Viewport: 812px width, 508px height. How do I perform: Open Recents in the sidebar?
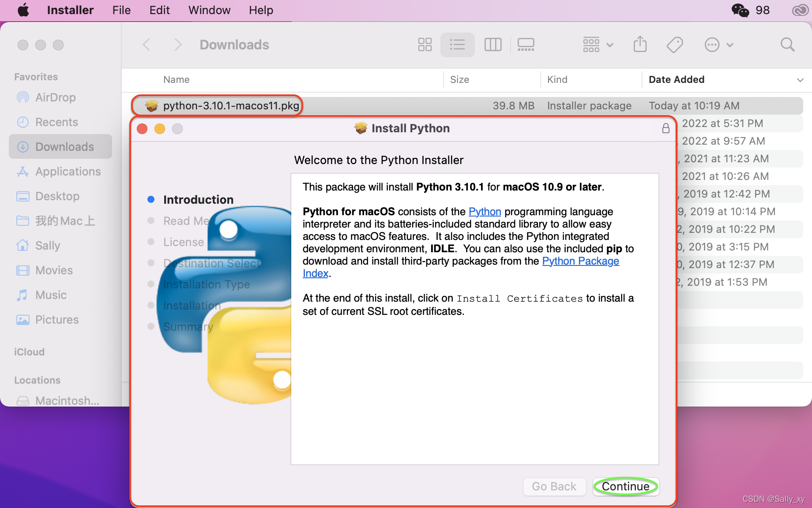pos(56,122)
